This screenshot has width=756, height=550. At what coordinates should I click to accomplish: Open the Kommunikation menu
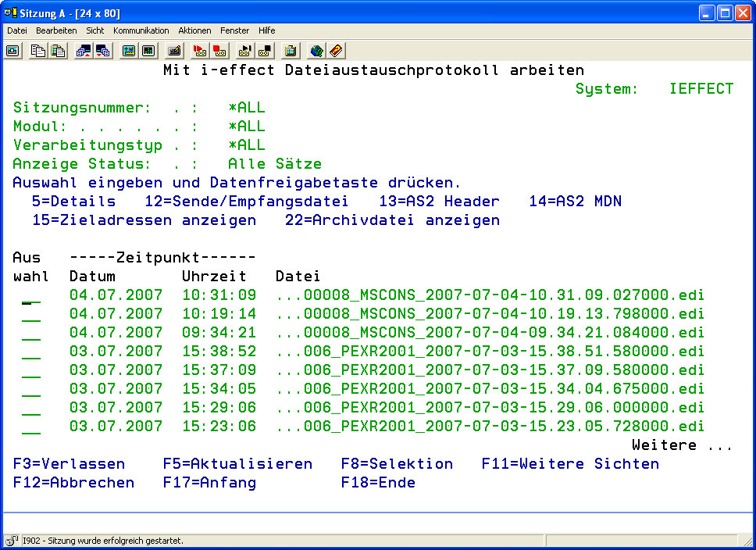[x=141, y=30]
